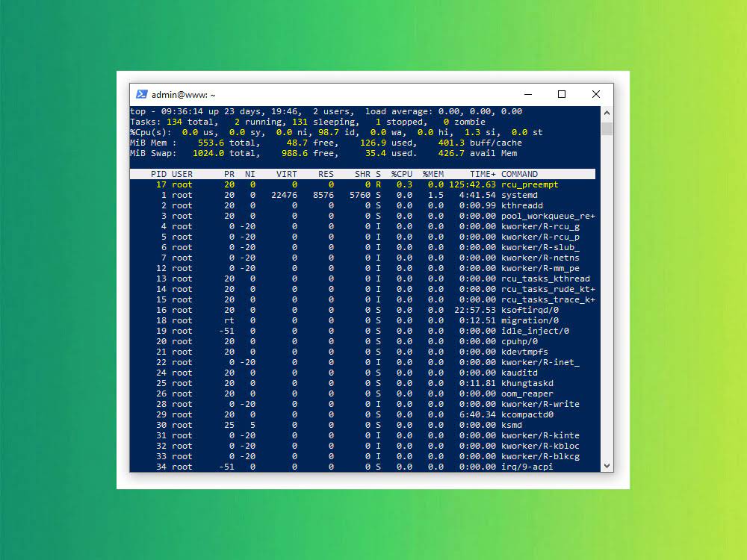This screenshot has height=560, width=747.
Task: Click the ksmd command entry
Action: (x=512, y=426)
